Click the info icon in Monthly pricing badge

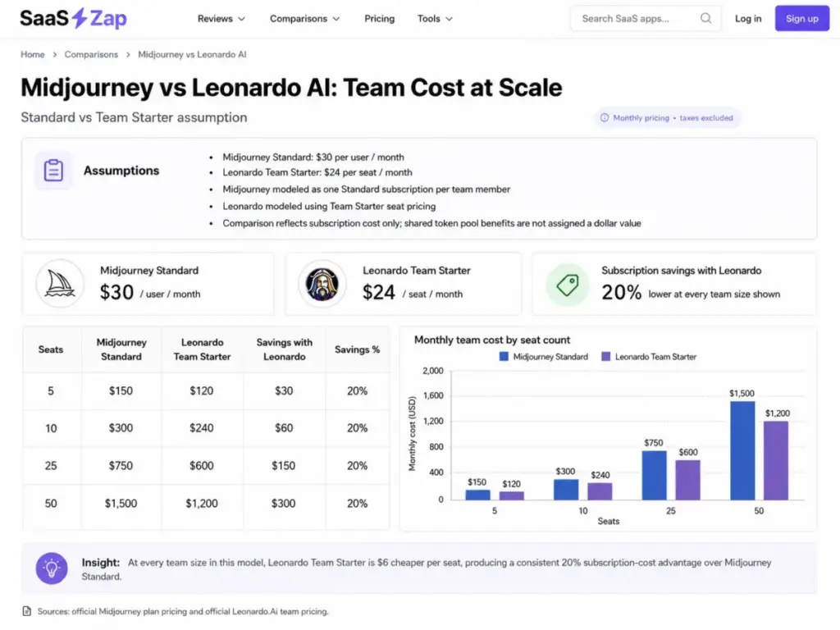(605, 118)
